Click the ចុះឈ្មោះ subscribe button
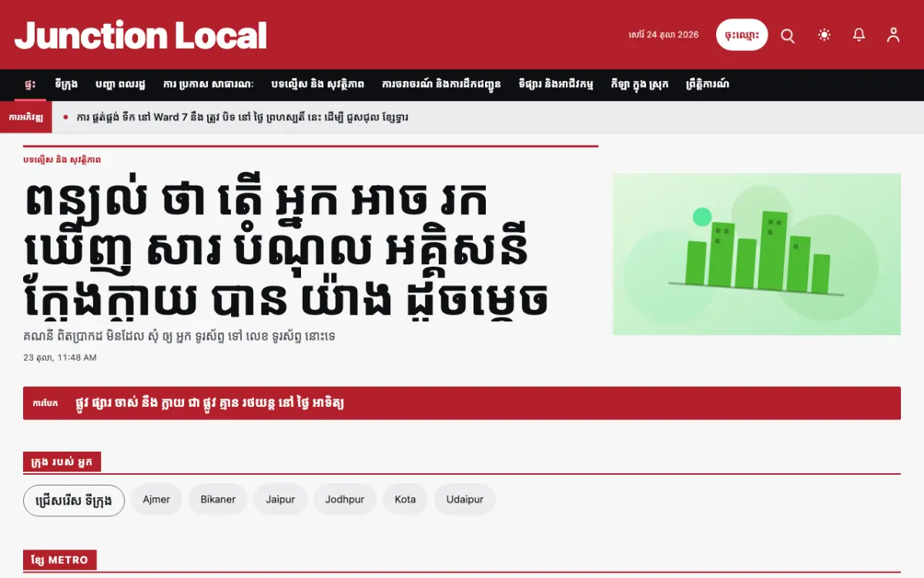The image size is (924, 578). click(x=742, y=35)
